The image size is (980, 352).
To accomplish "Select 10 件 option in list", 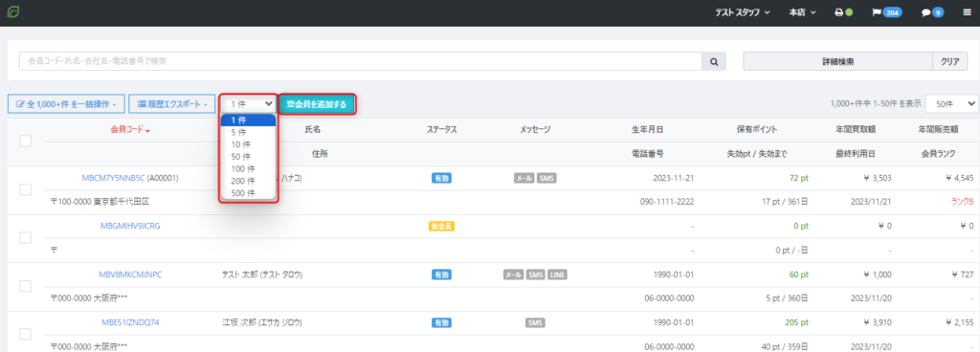I will point(248,144).
